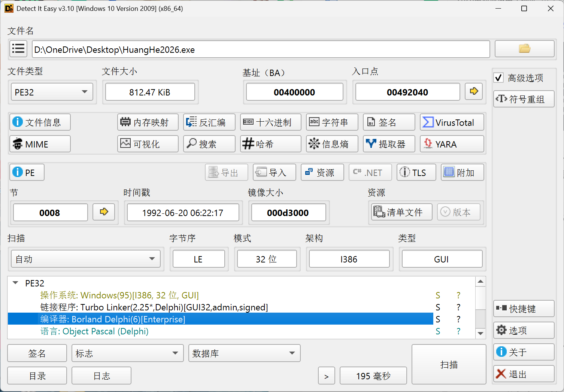Open 提取器 extractor
Viewport: 564px width, 392px height.
389,144
